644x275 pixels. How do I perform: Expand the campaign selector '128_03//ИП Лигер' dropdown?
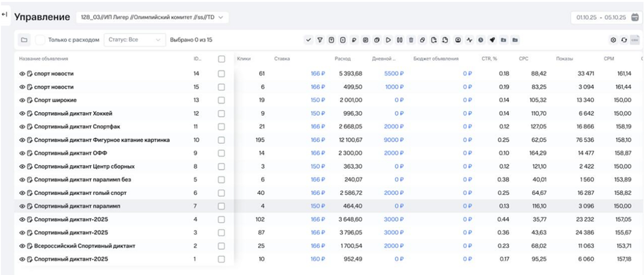click(x=152, y=17)
